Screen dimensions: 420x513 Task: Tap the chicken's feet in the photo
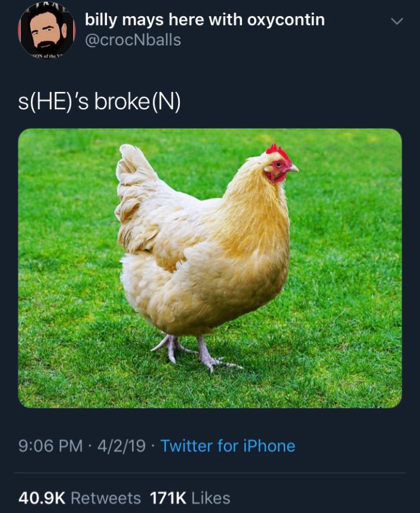(197, 354)
